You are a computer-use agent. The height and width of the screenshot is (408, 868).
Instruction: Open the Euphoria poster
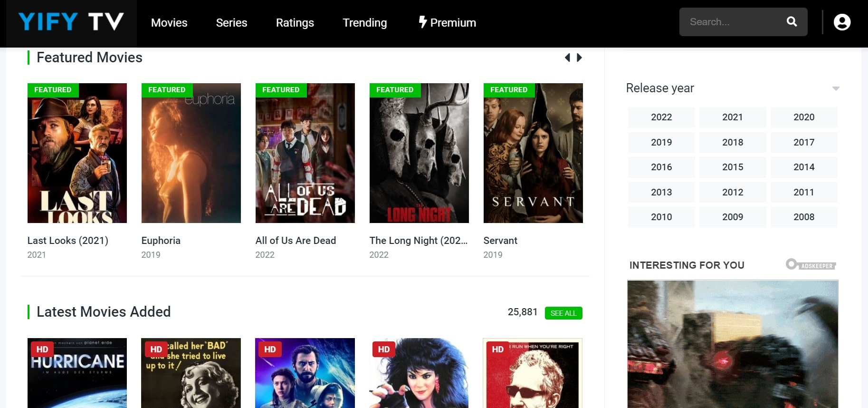191,153
